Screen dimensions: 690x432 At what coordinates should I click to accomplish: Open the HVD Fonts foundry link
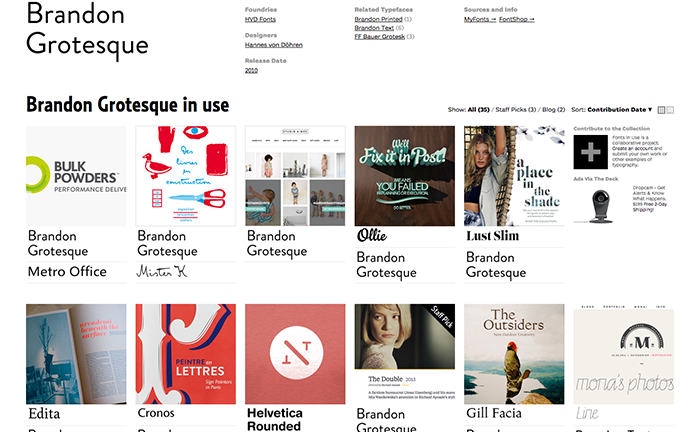pos(260,19)
